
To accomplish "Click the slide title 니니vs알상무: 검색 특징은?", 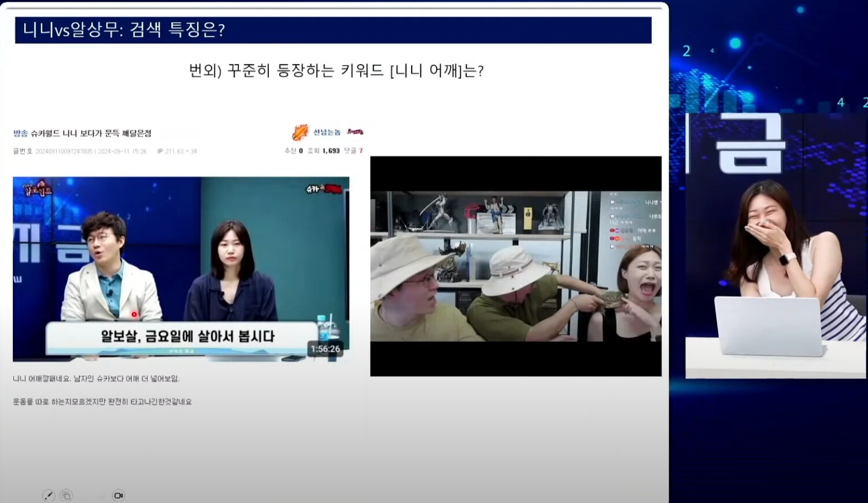I will 124,30.
